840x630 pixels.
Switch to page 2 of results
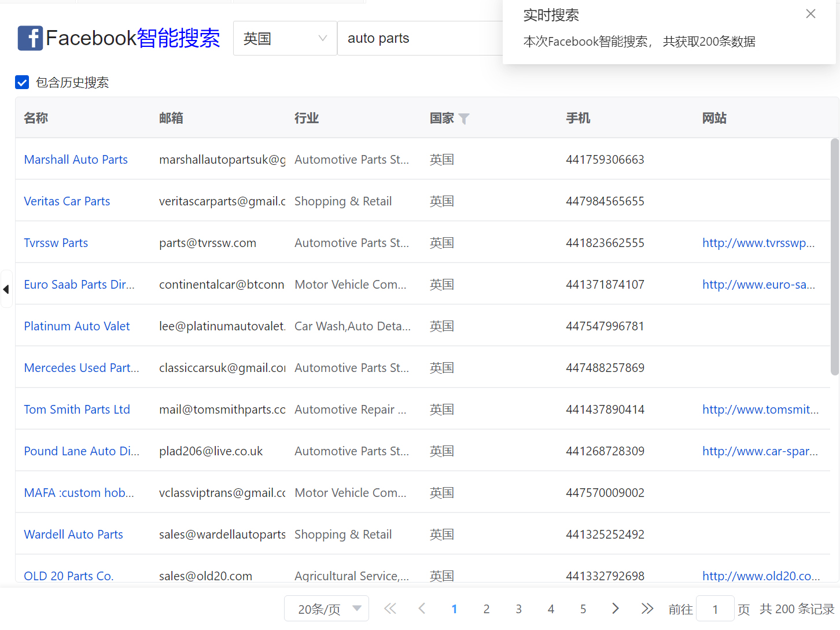tap(487, 609)
